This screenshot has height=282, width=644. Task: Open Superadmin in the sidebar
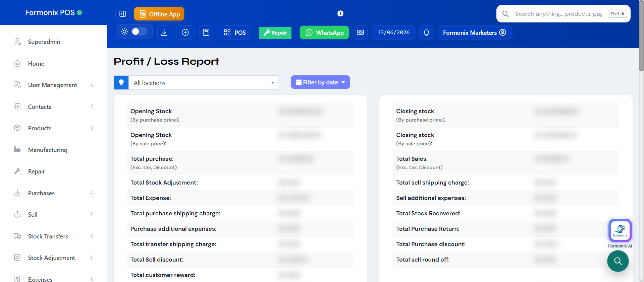44,42
